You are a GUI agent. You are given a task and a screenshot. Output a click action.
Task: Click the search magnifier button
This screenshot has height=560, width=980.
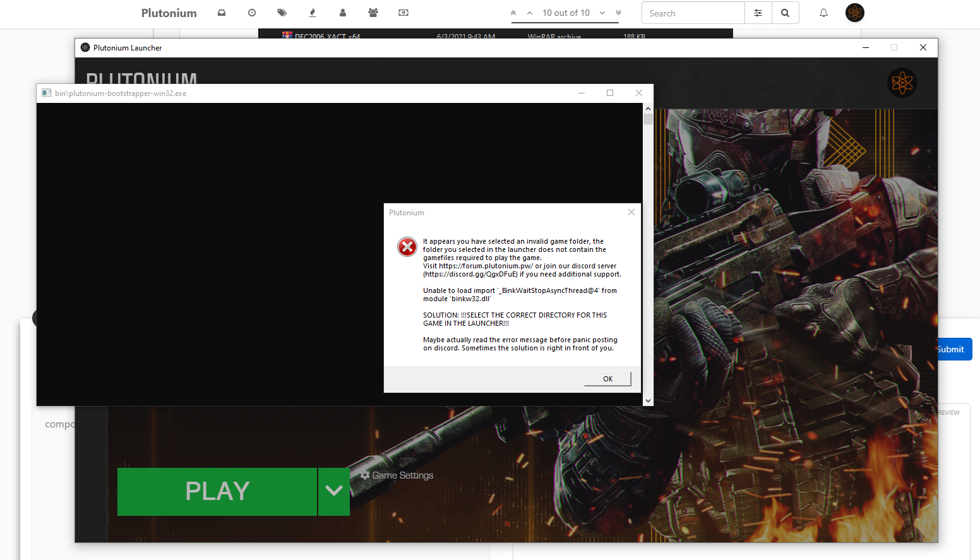[x=785, y=13]
